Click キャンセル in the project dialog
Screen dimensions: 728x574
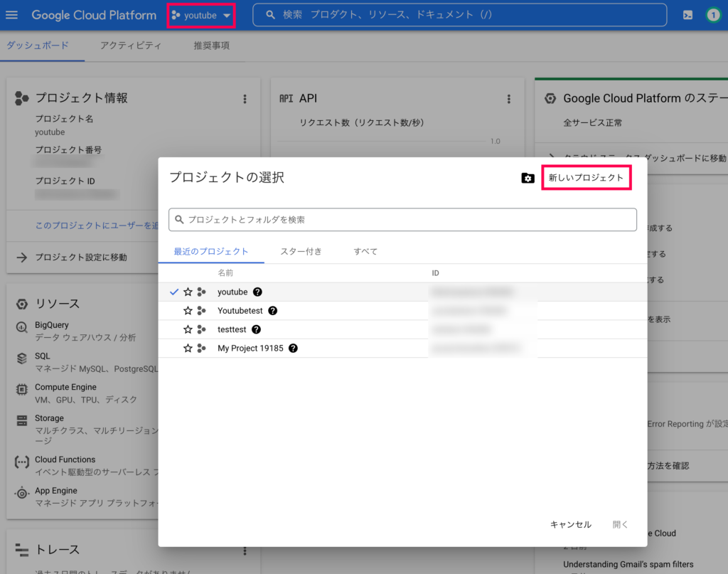coord(571,525)
